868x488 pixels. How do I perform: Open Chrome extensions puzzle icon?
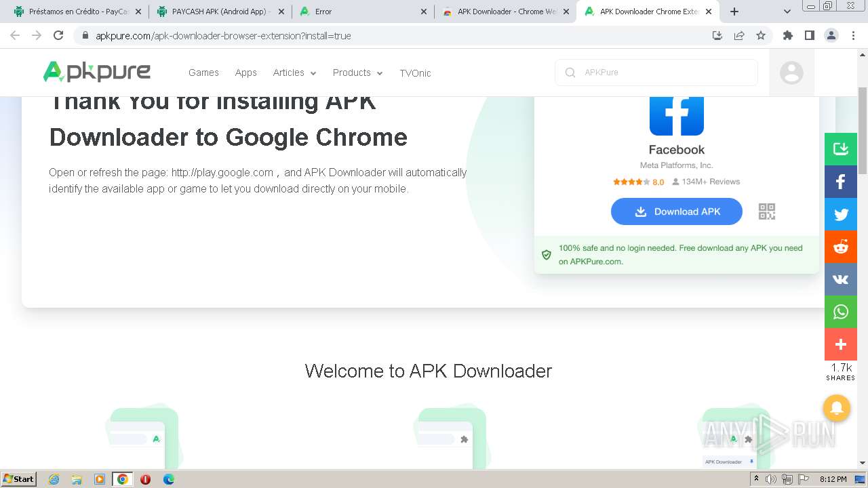(788, 35)
